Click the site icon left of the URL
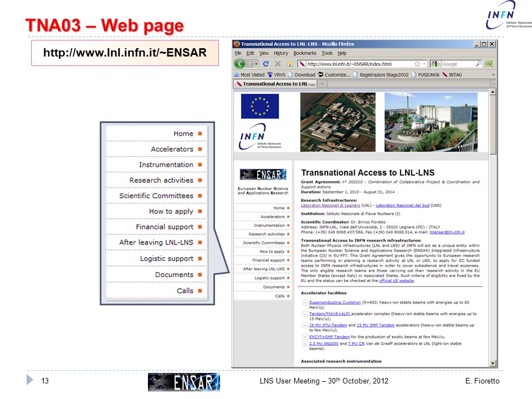Viewport: 532px width, 399px height. [x=302, y=64]
